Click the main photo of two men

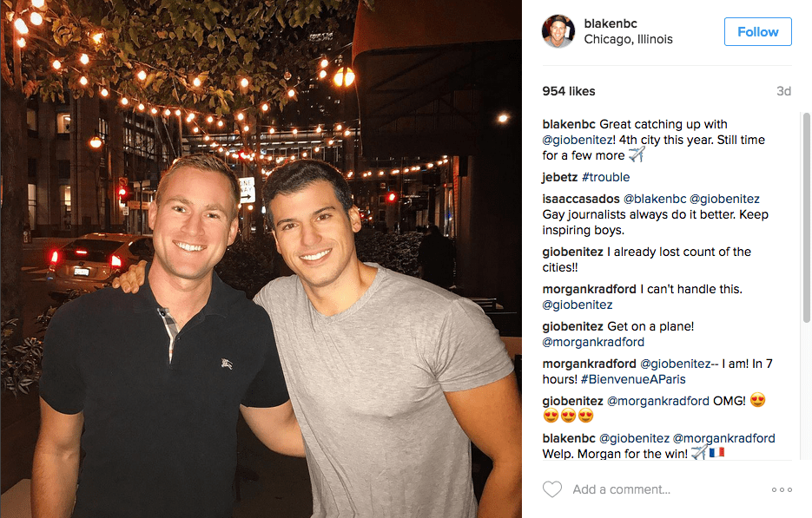(x=261, y=259)
